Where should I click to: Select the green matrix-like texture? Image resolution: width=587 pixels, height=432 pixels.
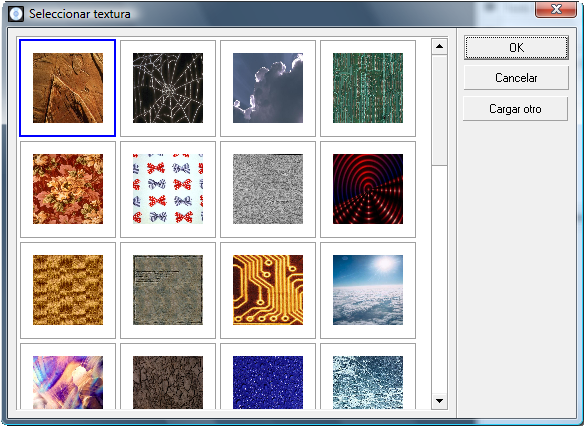point(368,88)
